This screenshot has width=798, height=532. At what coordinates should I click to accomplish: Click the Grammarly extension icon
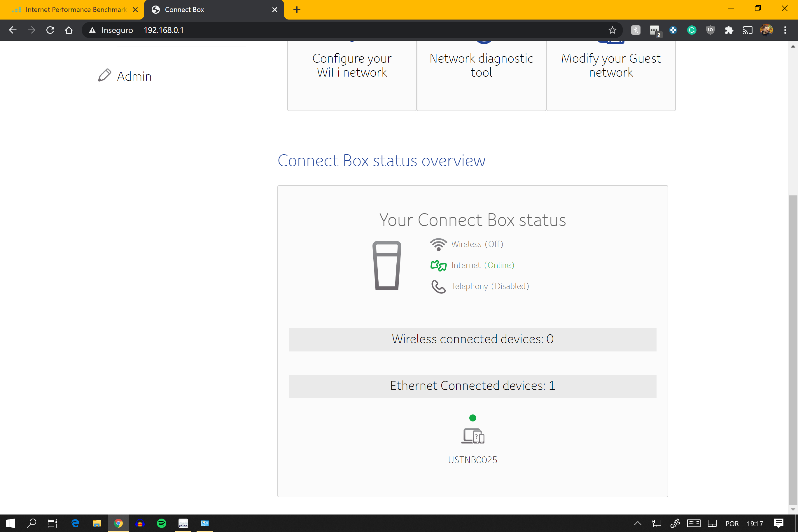point(692,30)
